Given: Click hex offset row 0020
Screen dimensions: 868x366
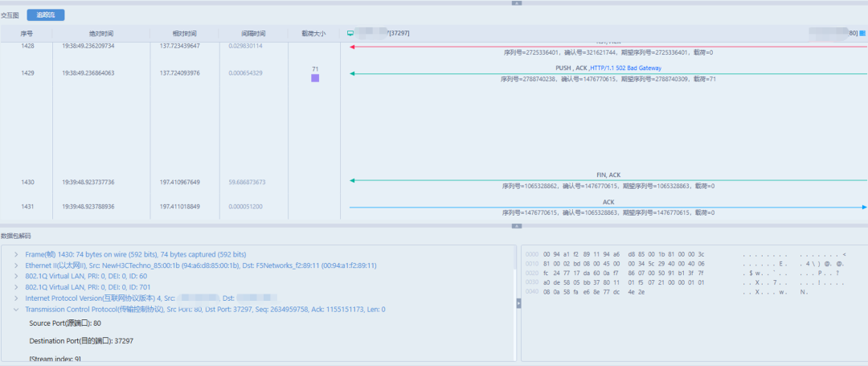Looking at the screenshot, I should [x=531, y=273].
